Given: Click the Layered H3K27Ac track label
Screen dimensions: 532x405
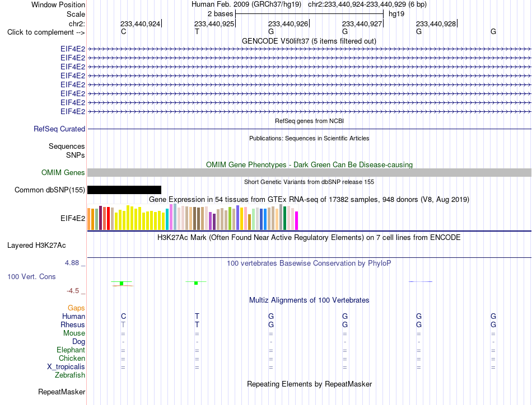Looking at the screenshot, I should (36, 246).
